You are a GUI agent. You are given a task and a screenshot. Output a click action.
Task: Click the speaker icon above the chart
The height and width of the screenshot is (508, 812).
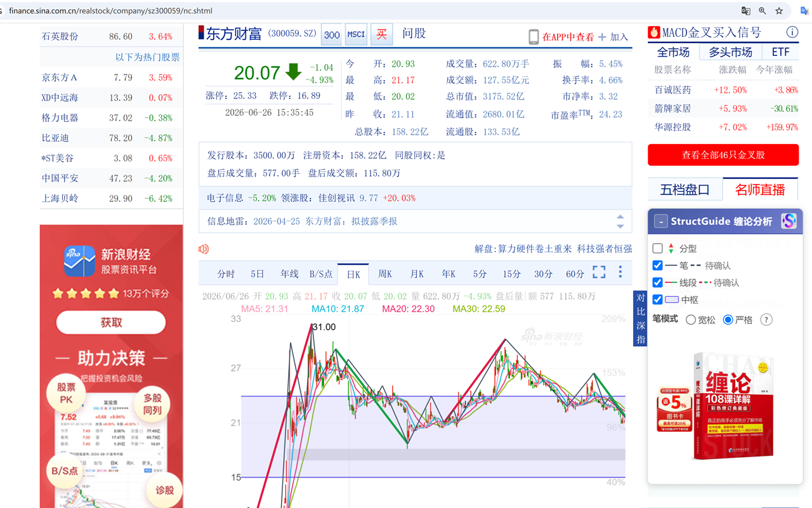click(204, 249)
